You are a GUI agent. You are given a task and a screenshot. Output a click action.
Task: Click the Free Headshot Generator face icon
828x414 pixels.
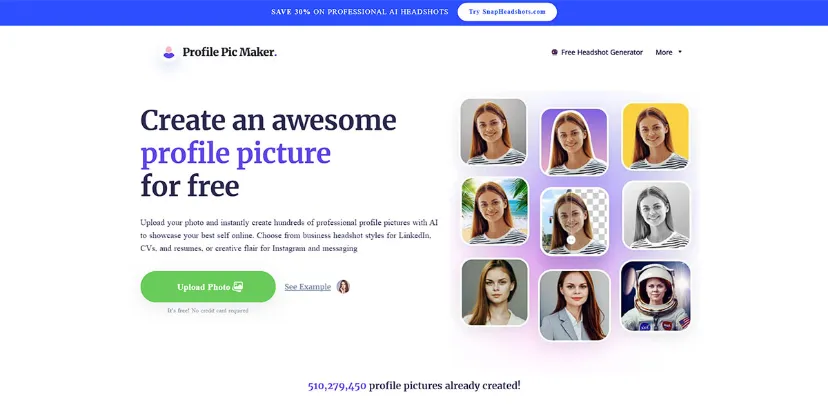point(554,52)
